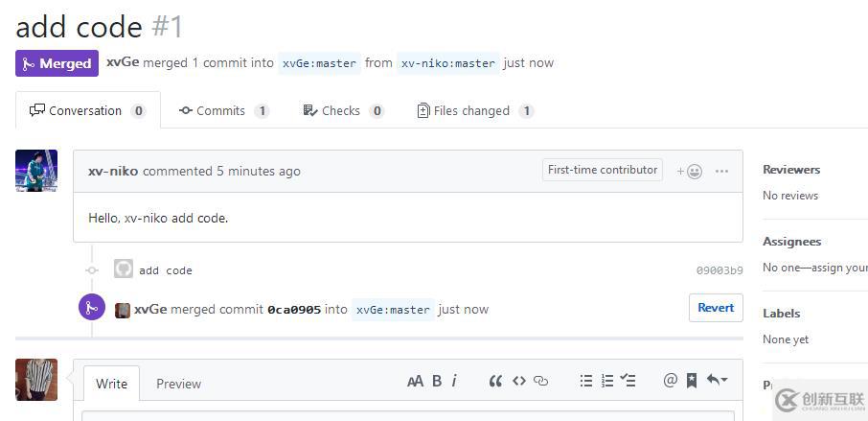Switch to the Preview tab
Image resolution: width=868 pixels, height=421 pixels.
(178, 384)
